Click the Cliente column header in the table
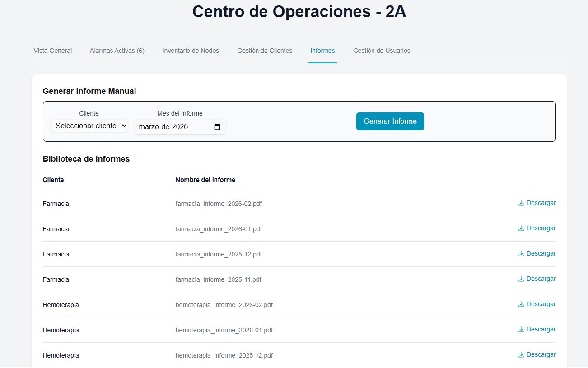This screenshot has width=588, height=368. click(x=53, y=180)
